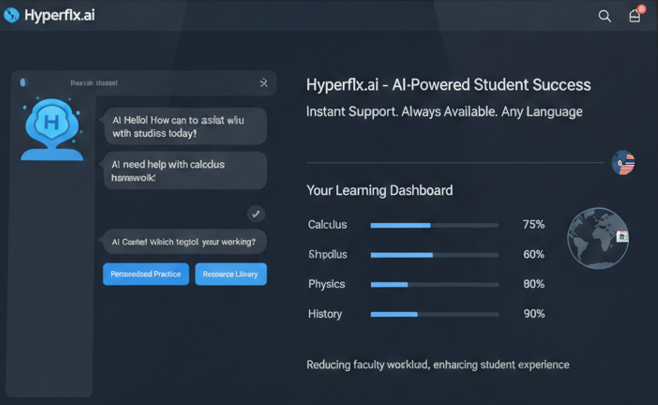Screen dimensions: 658x405
Task: Click the '60%' value
Action: [533, 254]
